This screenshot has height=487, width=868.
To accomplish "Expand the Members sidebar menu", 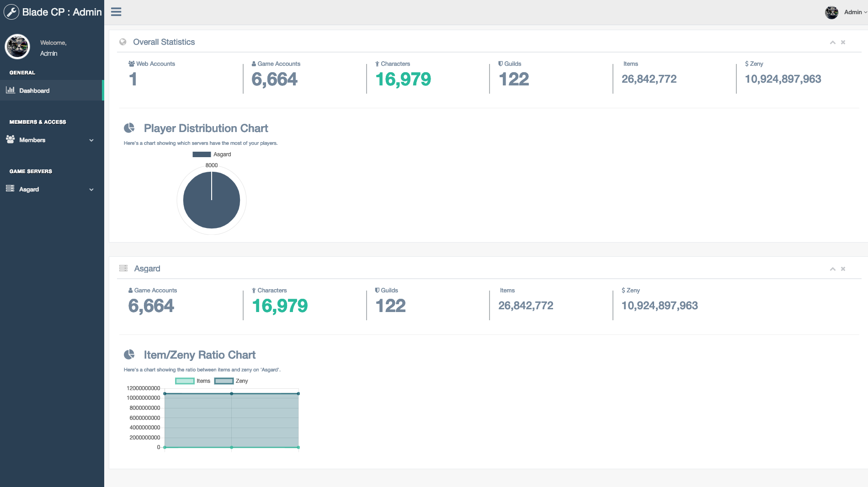I will (52, 140).
